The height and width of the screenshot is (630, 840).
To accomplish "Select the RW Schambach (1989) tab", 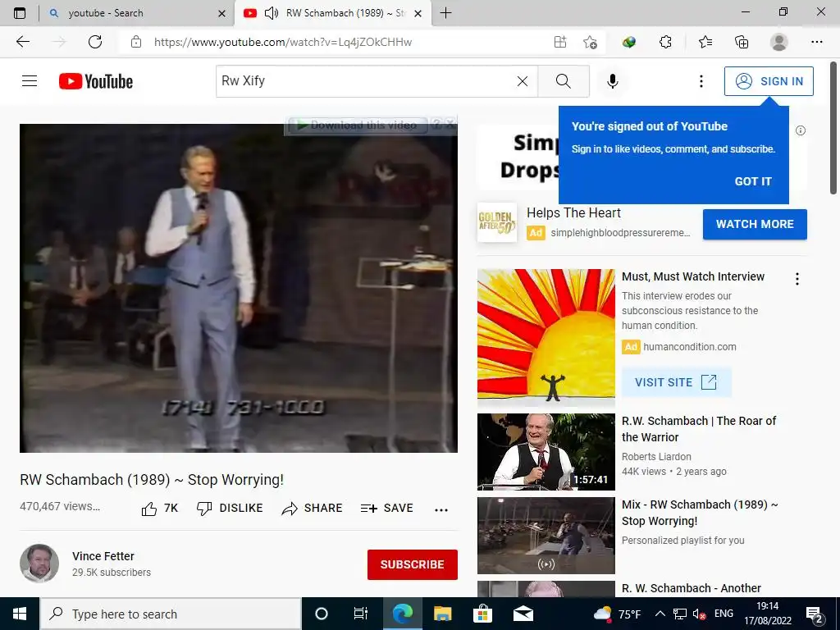I will (331, 13).
